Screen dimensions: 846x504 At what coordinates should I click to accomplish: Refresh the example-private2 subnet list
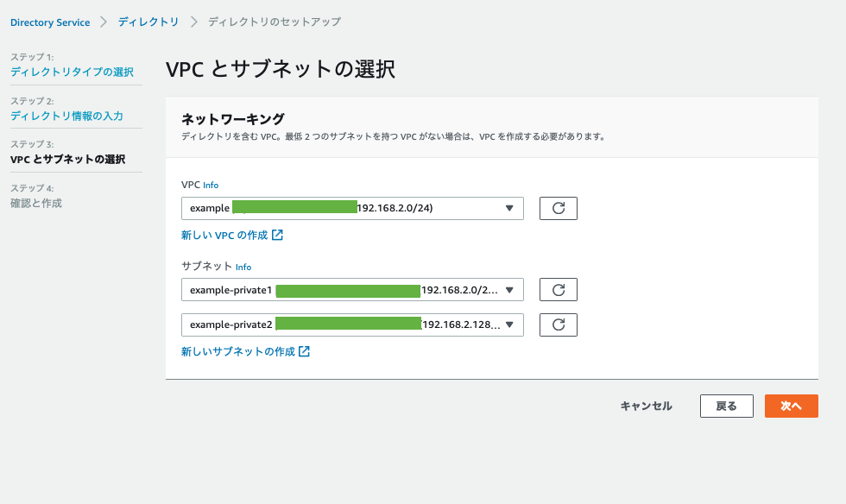[x=558, y=324]
